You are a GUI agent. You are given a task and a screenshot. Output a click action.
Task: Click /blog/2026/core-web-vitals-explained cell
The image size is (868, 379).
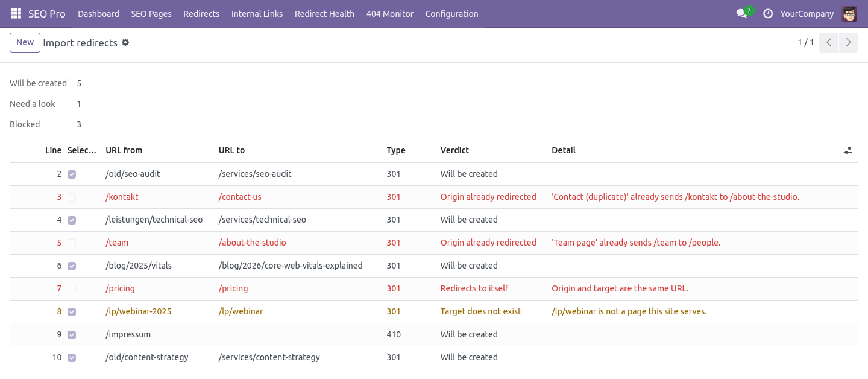coord(291,266)
